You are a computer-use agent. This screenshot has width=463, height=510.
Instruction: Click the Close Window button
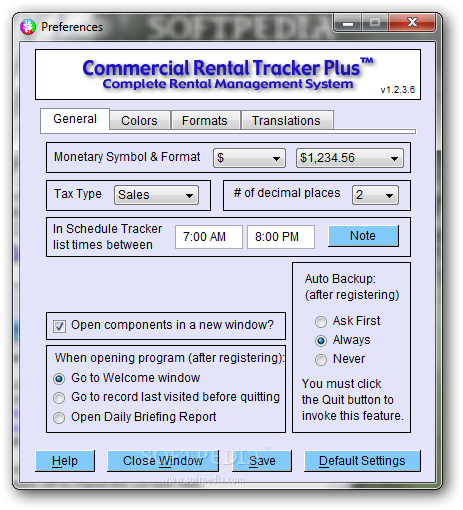click(x=163, y=461)
